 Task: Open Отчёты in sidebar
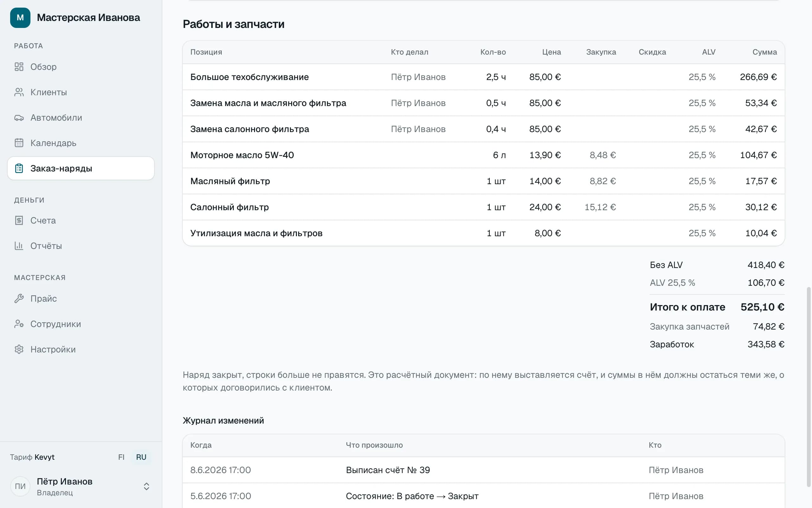click(81, 246)
